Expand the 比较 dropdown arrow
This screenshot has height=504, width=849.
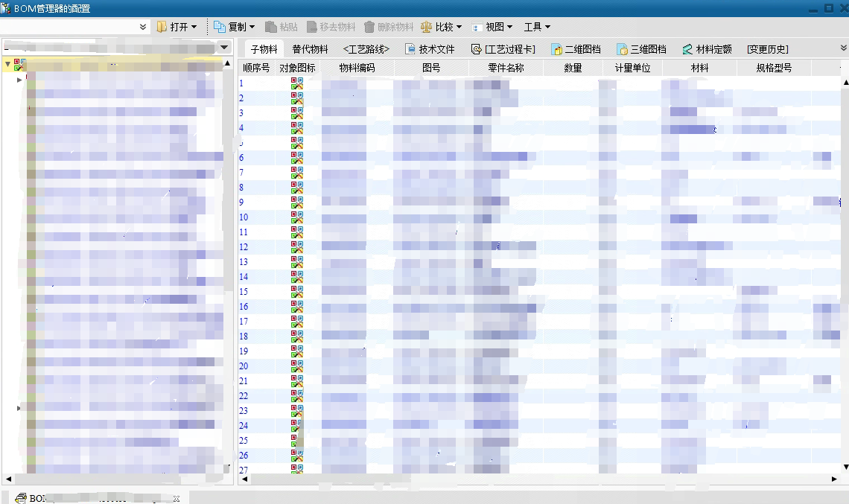tap(460, 27)
